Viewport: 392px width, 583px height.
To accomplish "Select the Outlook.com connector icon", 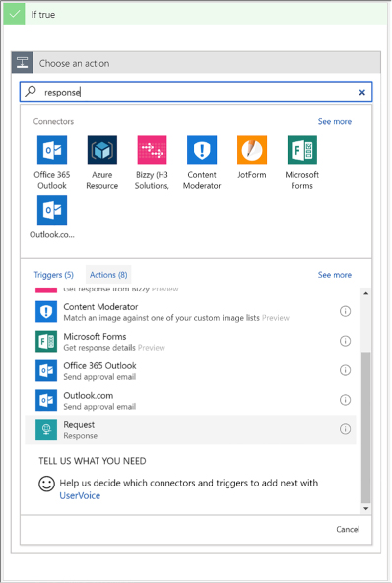I will (52, 210).
